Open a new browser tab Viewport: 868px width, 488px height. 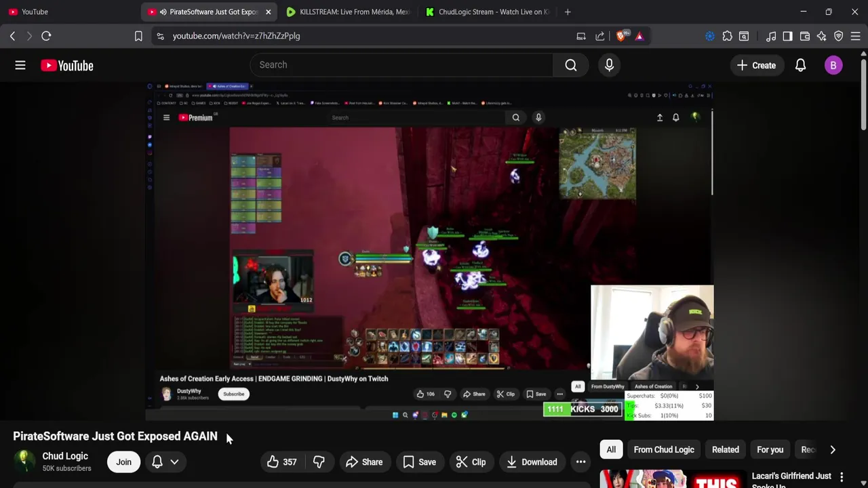(568, 12)
